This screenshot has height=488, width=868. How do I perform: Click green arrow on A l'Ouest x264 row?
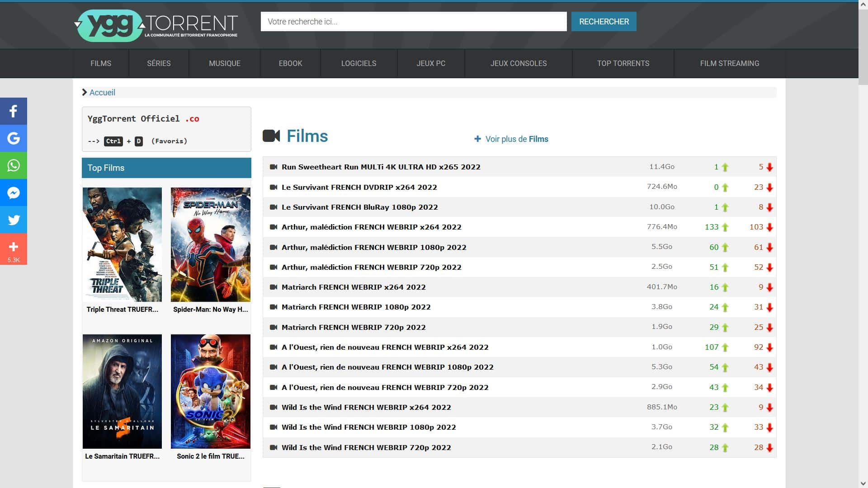click(725, 347)
